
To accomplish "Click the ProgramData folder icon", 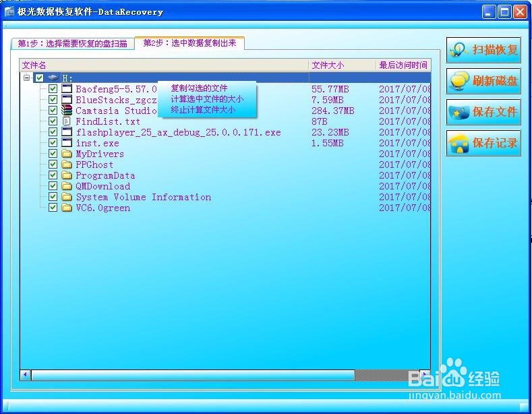I will pos(67,175).
